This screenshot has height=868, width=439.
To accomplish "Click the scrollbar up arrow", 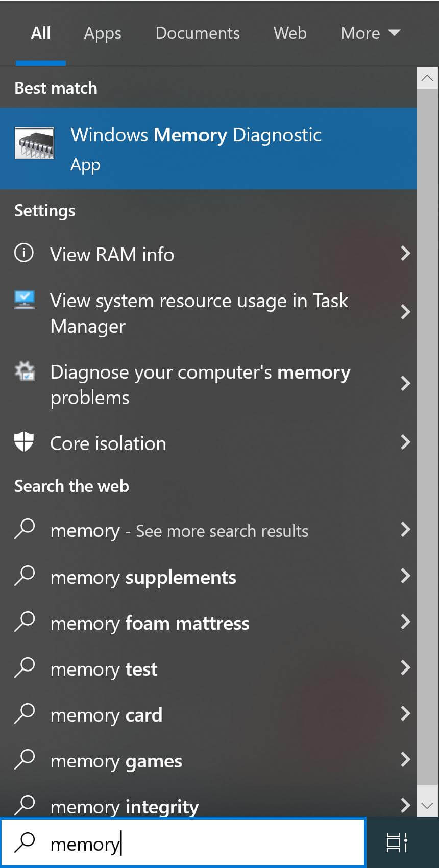I will pos(427,78).
